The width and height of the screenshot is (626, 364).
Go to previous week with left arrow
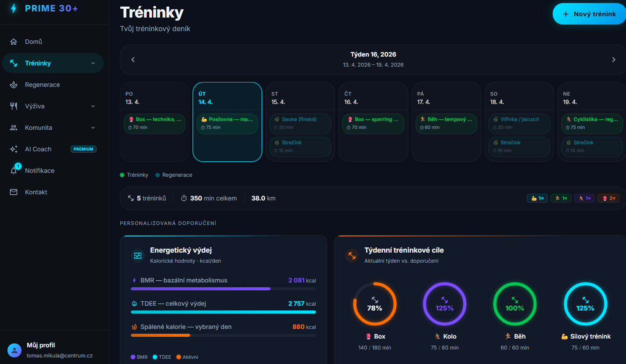(133, 59)
